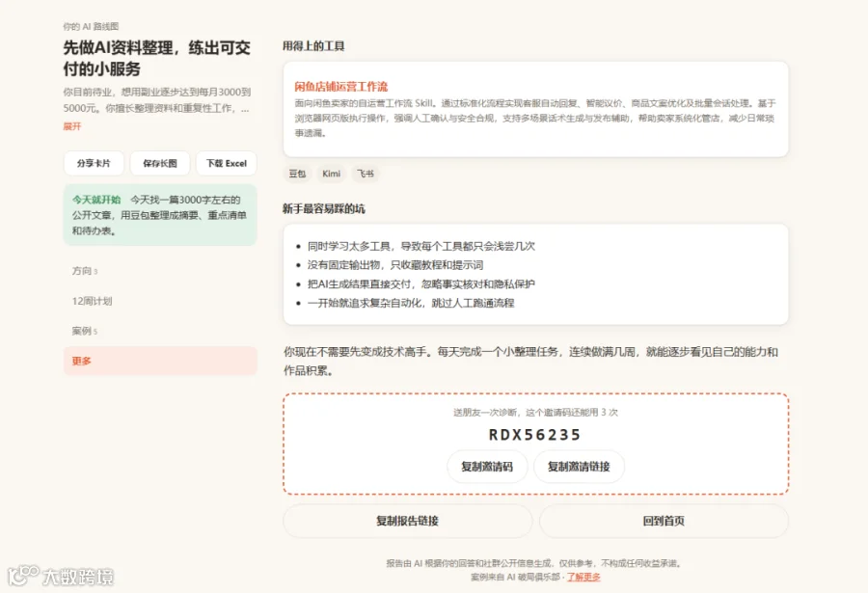Click the 豆包 tool tag
The height and width of the screenshot is (593, 868).
pyautogui.click(x=297, y=174)
